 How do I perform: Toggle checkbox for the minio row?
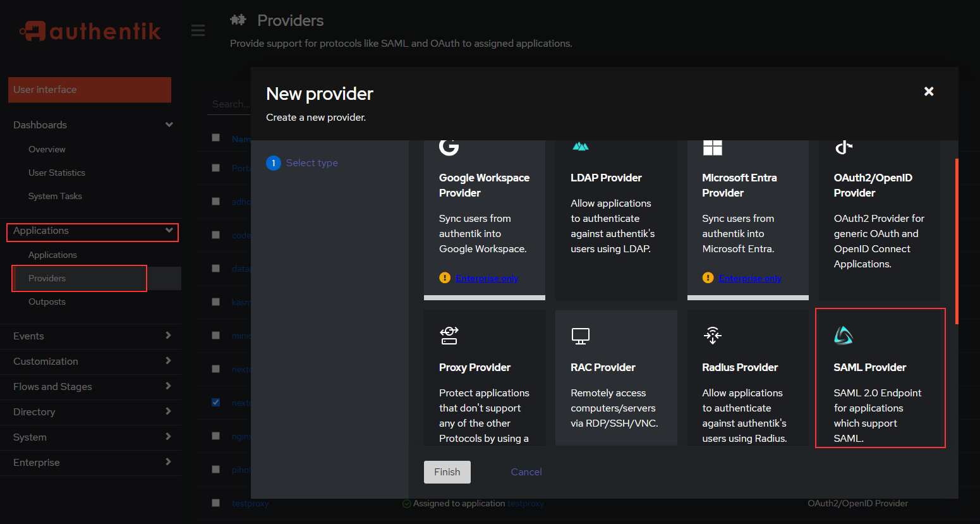(216, 336)
